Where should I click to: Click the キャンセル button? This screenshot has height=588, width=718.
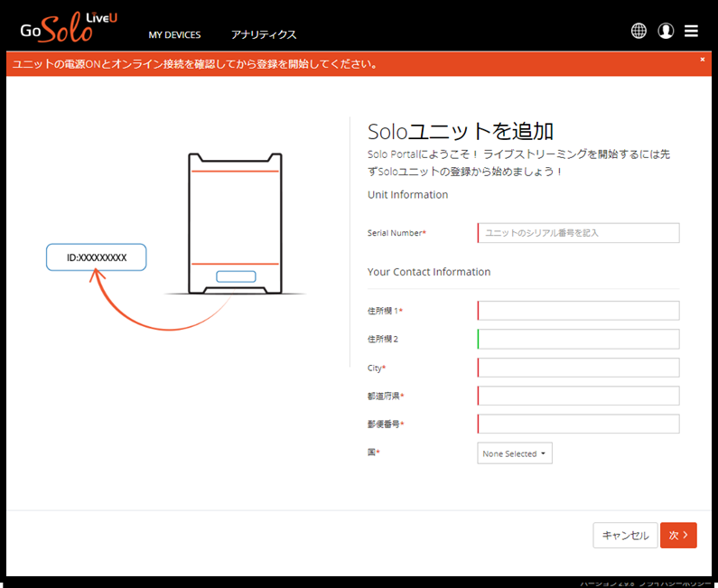(625, 536)
